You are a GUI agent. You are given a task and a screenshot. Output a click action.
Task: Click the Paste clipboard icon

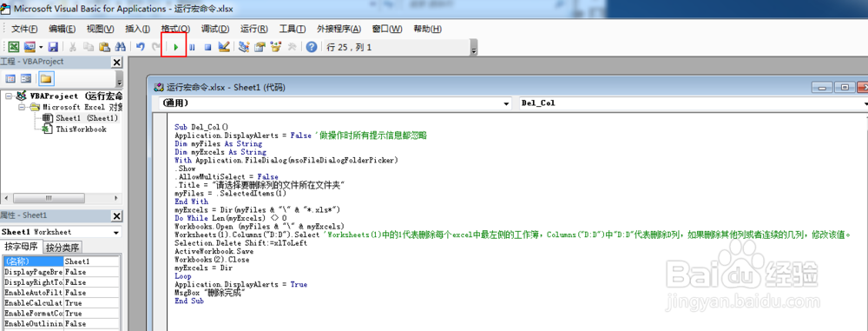tap(105, 47)
